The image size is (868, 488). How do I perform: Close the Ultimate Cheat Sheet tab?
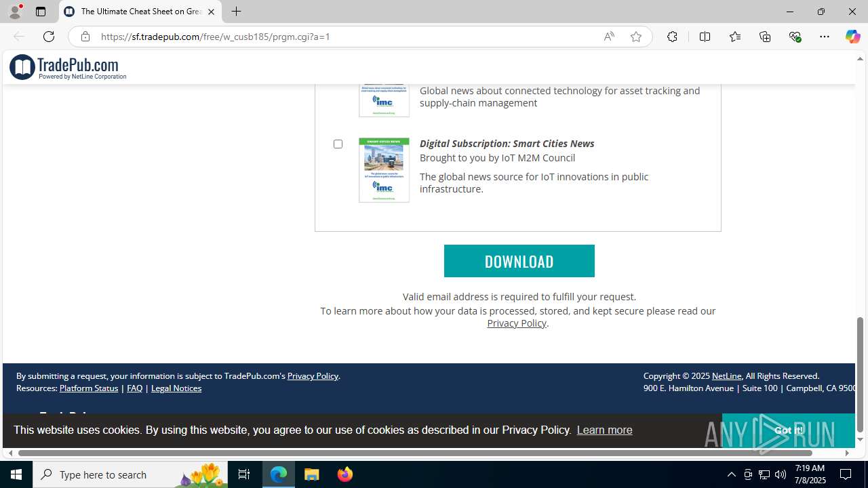[211, 12]
